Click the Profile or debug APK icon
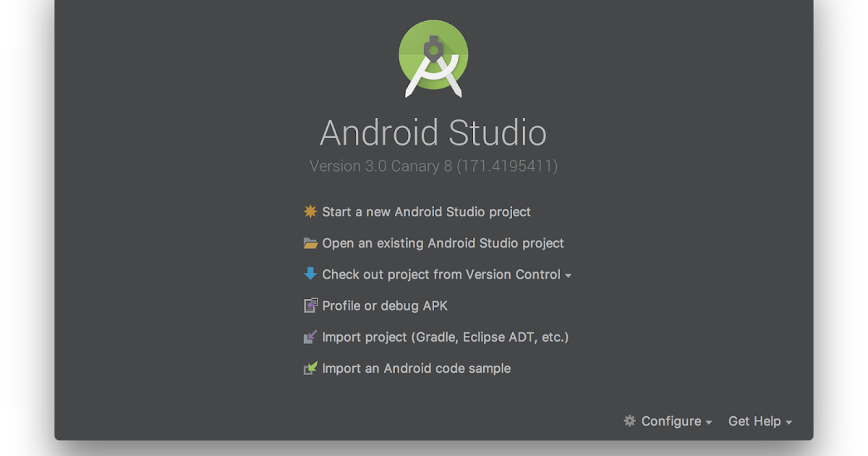868x456 pixels. (309, 305)
